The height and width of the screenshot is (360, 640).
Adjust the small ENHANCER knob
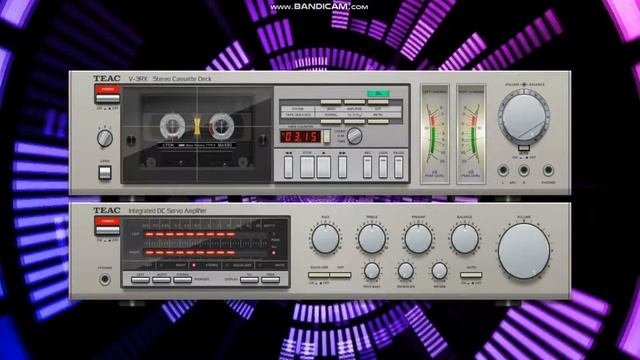(406, 271)
